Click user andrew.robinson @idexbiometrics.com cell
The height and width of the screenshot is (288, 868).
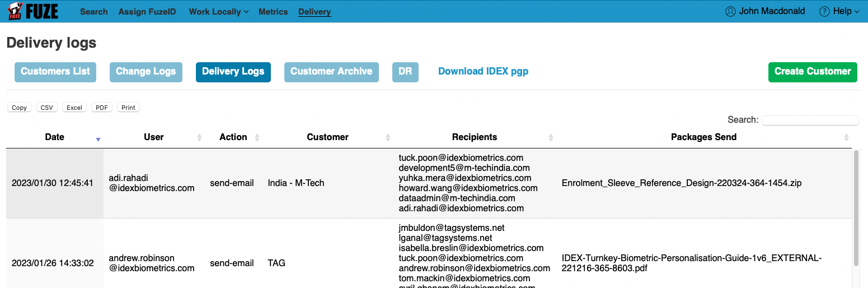[x=152, y=263]
